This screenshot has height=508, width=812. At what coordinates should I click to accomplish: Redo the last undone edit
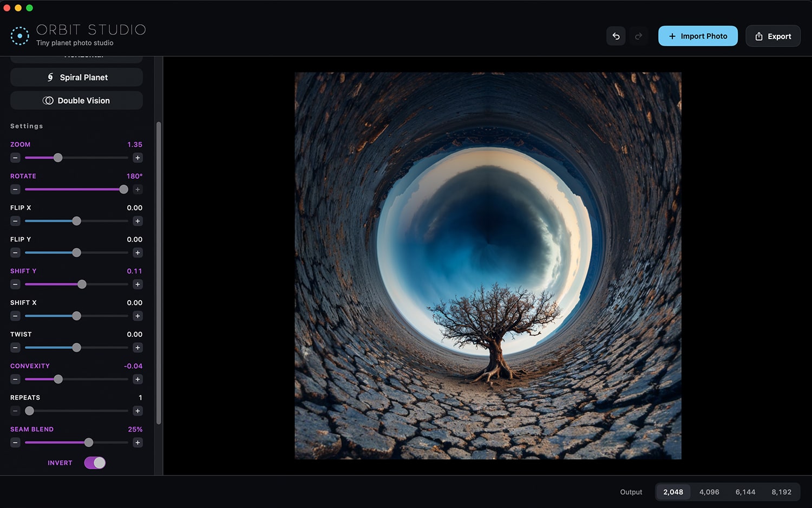click(639, 36)
